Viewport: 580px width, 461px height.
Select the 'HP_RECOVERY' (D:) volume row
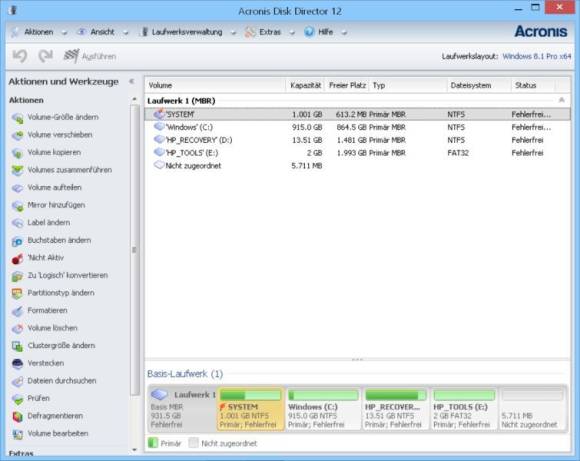(x=357, y=140)
